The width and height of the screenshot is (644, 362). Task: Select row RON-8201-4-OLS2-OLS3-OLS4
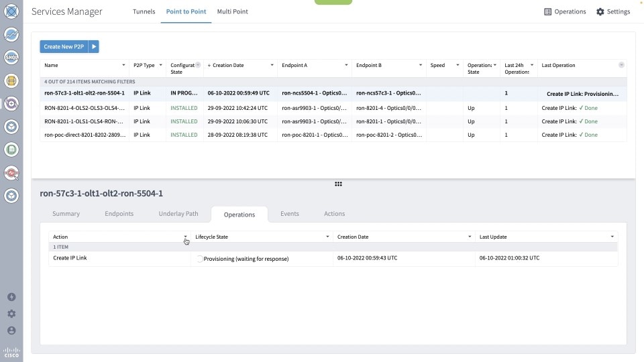click(333, 108)
